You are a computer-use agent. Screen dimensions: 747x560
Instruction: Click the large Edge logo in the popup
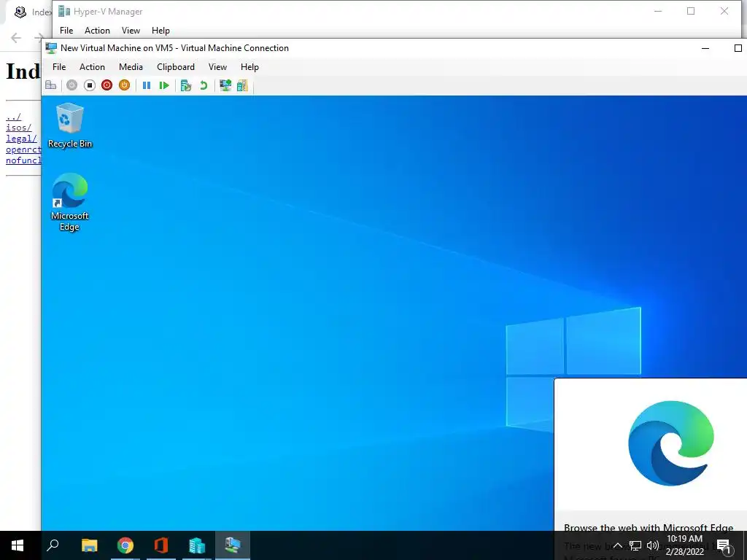point(671,443)
